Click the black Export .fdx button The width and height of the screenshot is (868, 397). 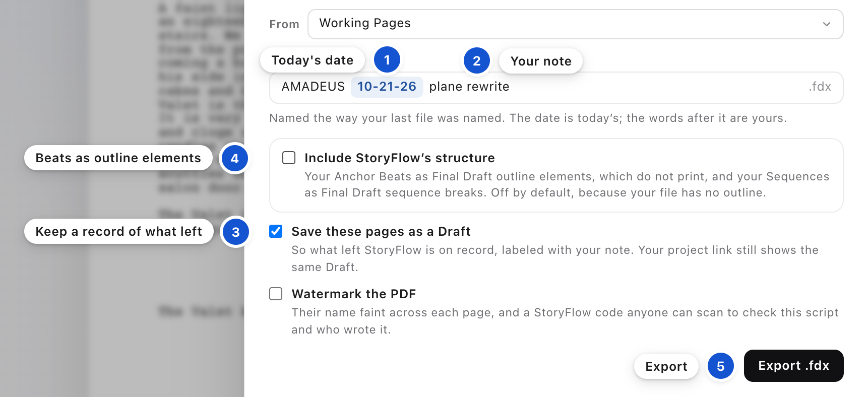(793, 366)
